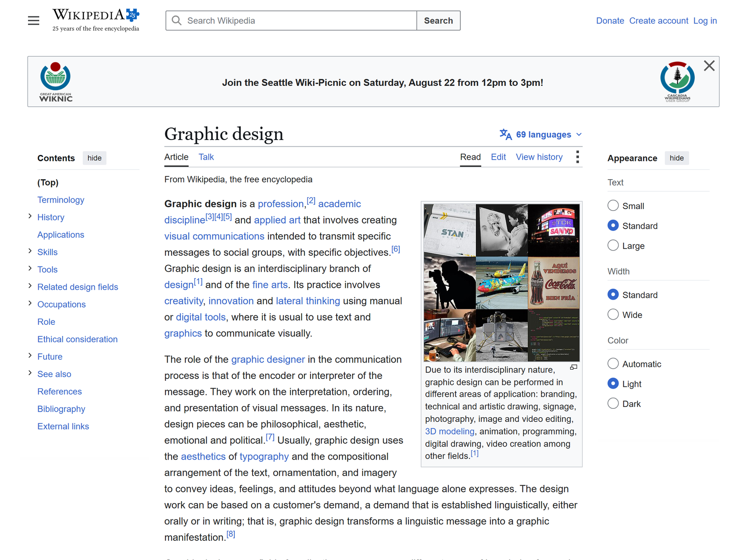Expand the See also section in contents
Viewport: 747px width, 560px height.
click(30, 373)
